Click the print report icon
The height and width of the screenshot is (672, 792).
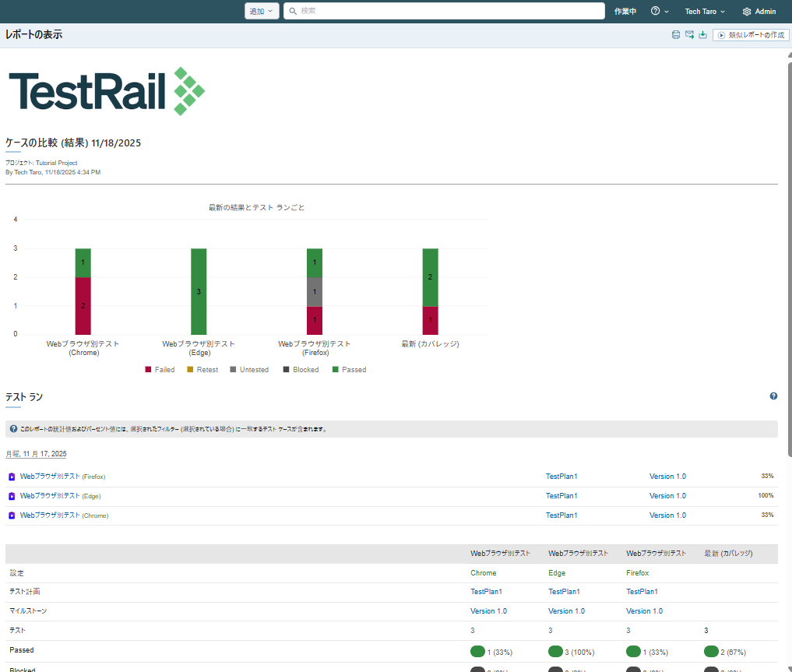pos(676,35)
